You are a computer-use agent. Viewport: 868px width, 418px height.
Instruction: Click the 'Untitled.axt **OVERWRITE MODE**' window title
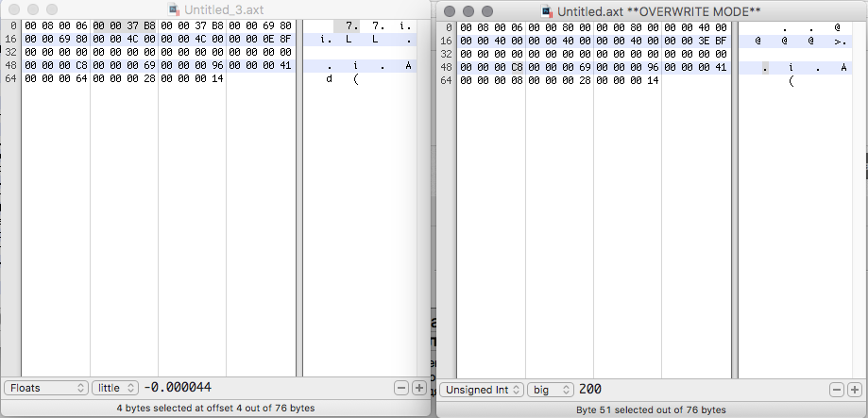[658, 11]
